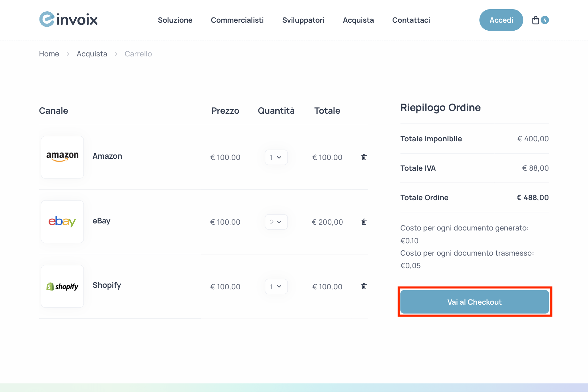Open the Amazon quantity dropdown
Viewport: 588px width, 392px height.
(x=276, y=157)
